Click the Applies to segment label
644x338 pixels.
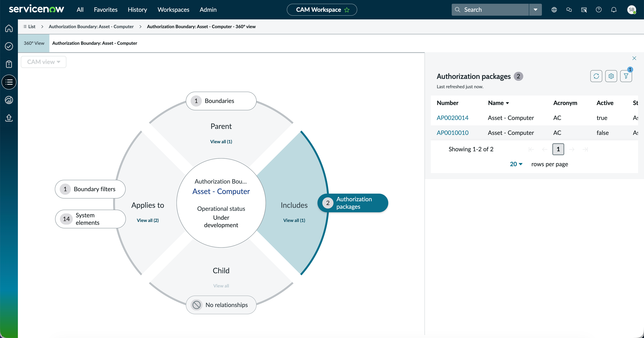148,205
